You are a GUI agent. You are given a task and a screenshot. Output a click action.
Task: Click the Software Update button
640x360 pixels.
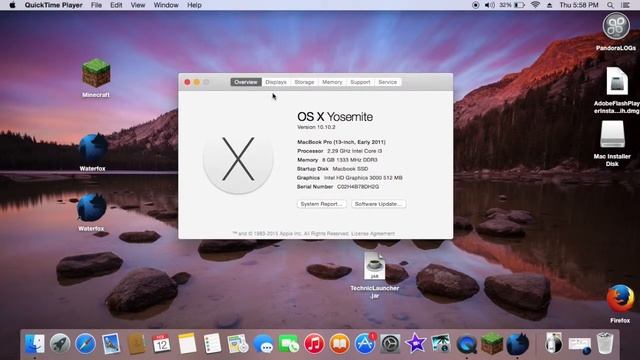378,204
